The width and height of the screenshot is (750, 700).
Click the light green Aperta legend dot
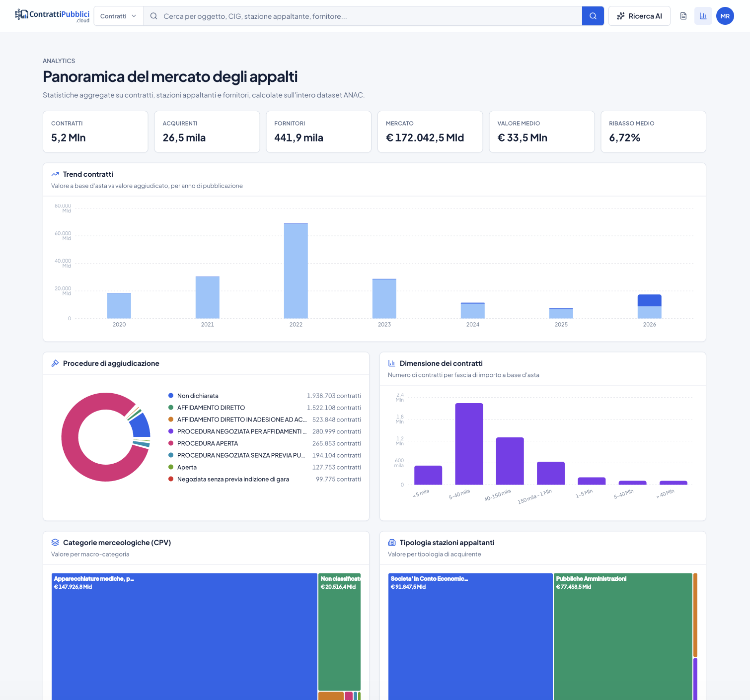(x=171, y=467)
